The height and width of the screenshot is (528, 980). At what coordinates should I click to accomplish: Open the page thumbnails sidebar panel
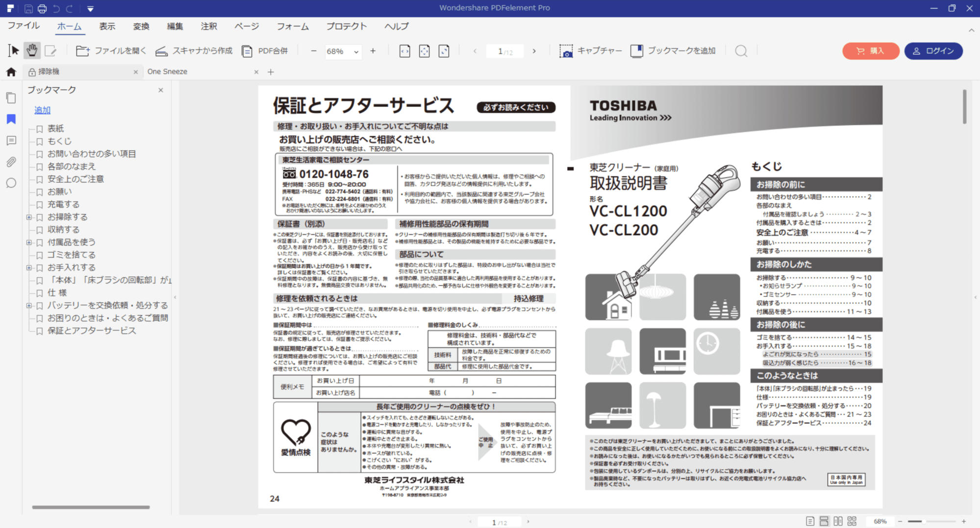(x=11, y=97)
